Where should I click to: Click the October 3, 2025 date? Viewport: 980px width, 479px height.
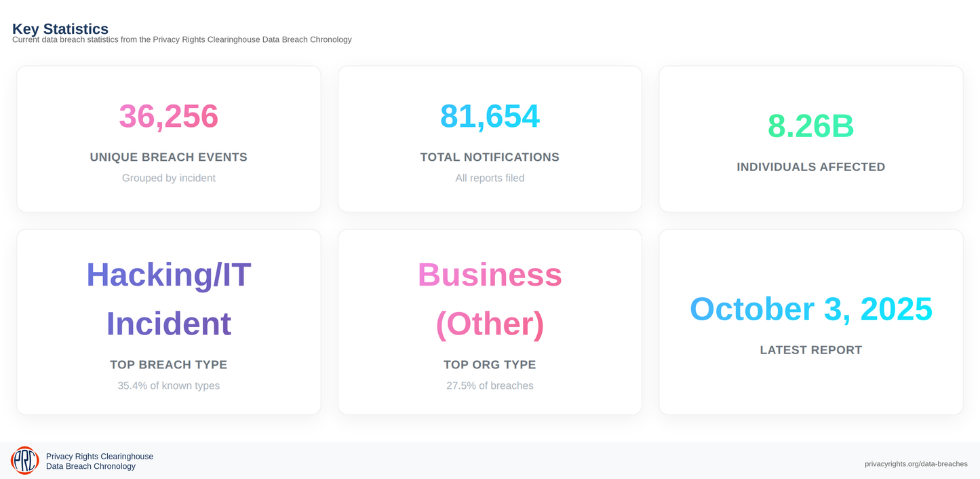pos(810,309)
